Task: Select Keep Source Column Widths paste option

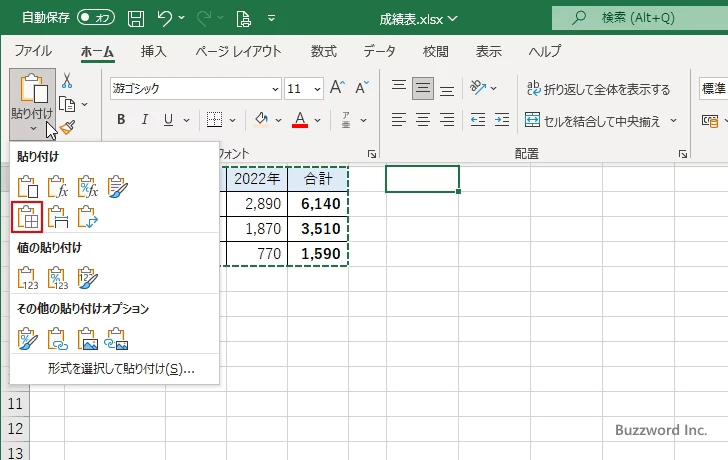Action: tap(58, 217)
